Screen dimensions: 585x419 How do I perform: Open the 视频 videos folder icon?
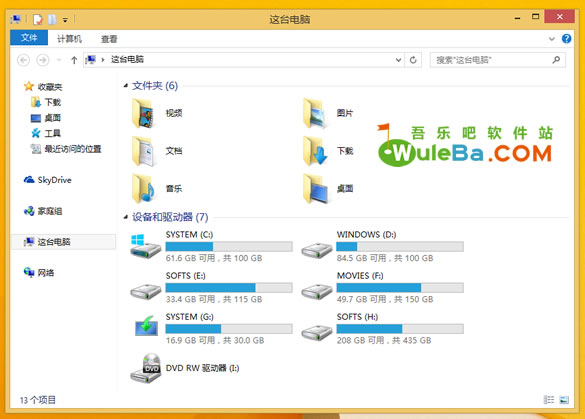144,113
